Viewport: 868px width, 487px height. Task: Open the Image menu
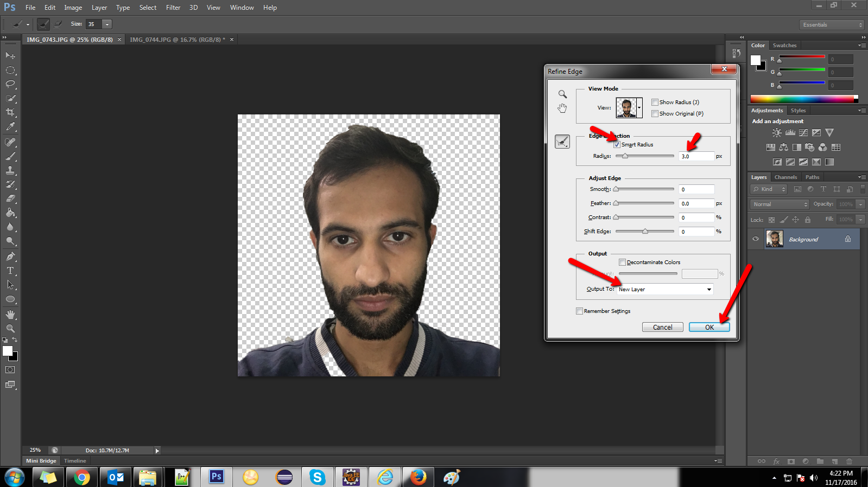coord(73,8)
